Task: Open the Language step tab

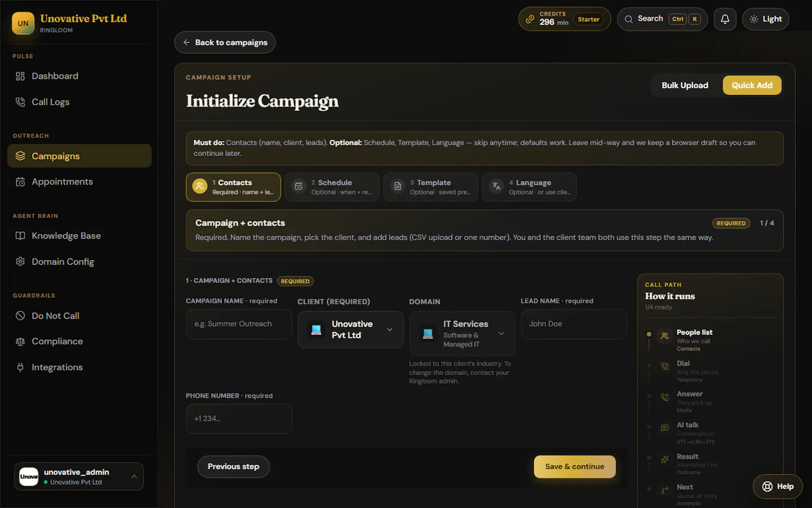Action: pos(529,187)
